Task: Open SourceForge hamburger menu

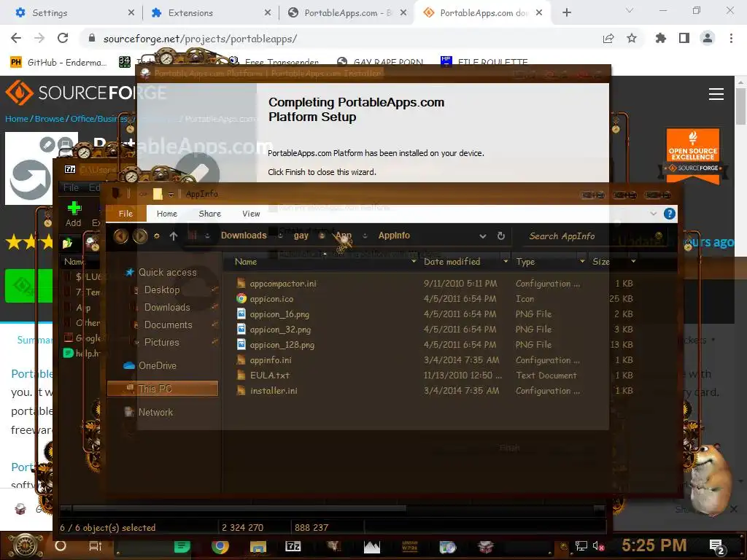Action: coord(716,94)
